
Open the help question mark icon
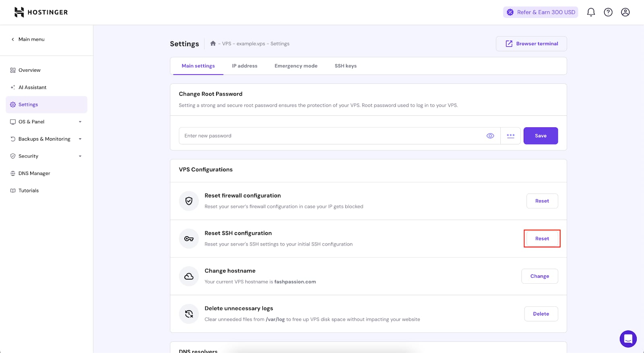[608, 12]
